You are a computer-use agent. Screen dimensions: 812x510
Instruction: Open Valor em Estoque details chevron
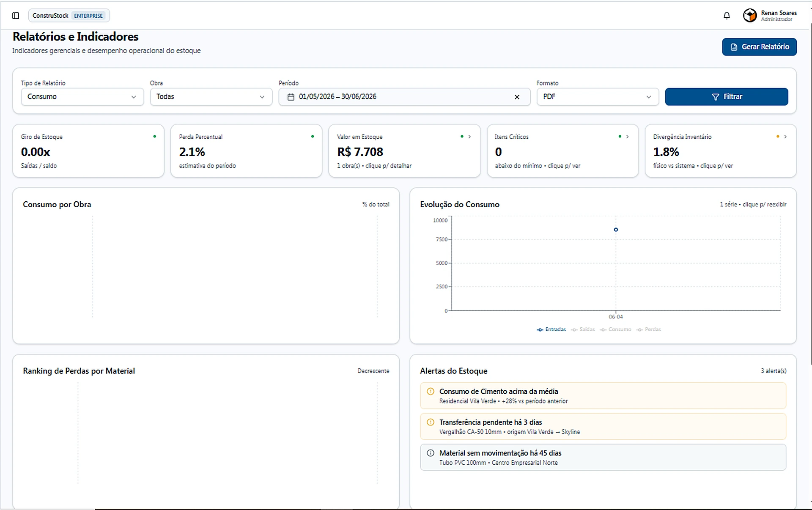point(469,137)
